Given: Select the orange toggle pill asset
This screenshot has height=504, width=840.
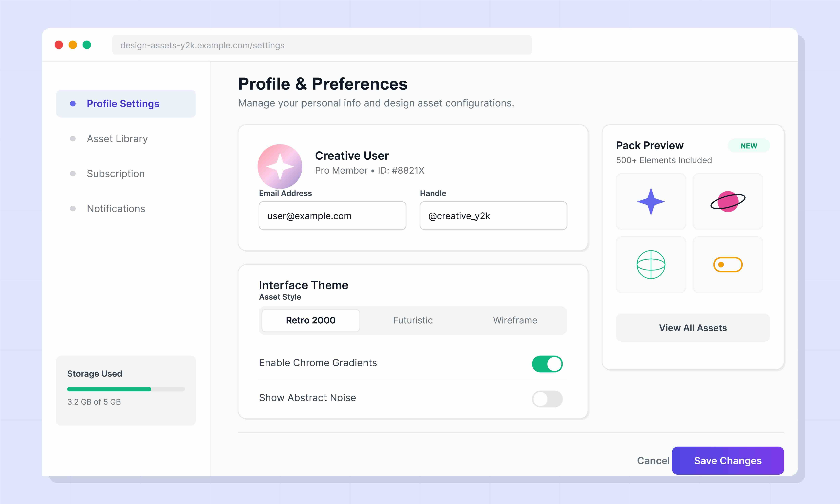Looking at the screenshot, I should point(728,265).
